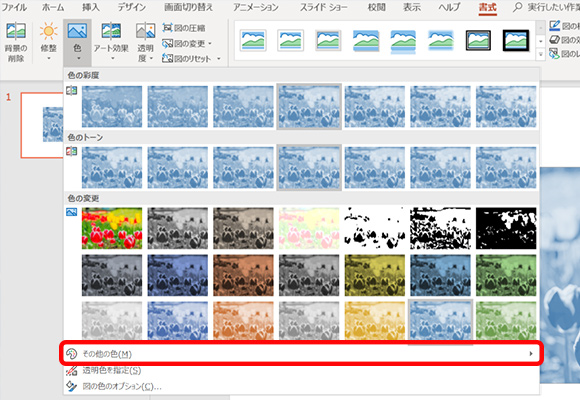Switch to the ホーム tab
This screenshot has height=400, width=580.
(x=53, y=7)
